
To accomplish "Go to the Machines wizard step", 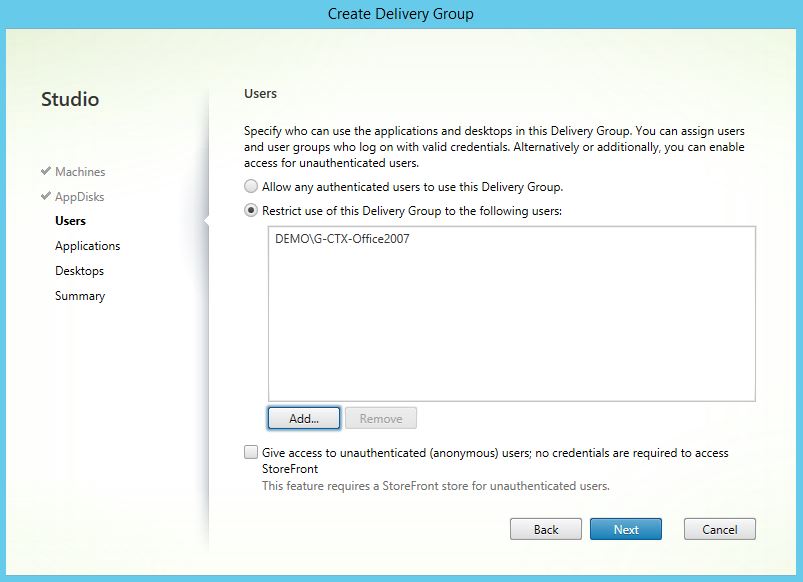I will coord(80,172).
